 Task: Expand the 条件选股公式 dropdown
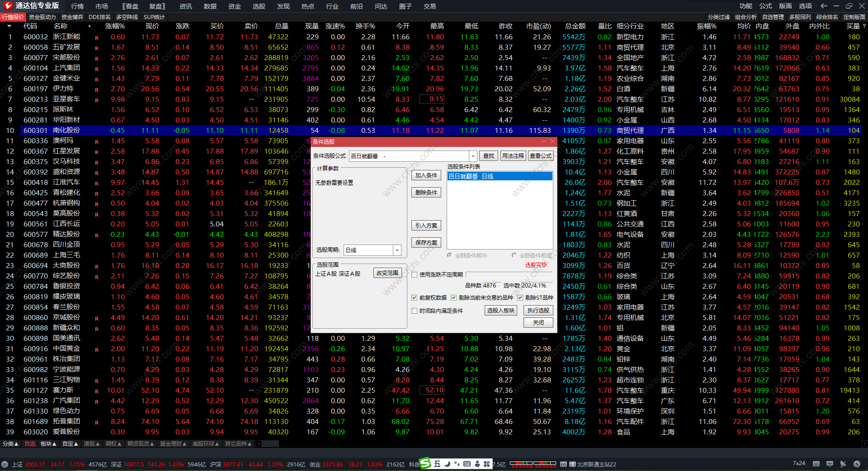(473, 156)
